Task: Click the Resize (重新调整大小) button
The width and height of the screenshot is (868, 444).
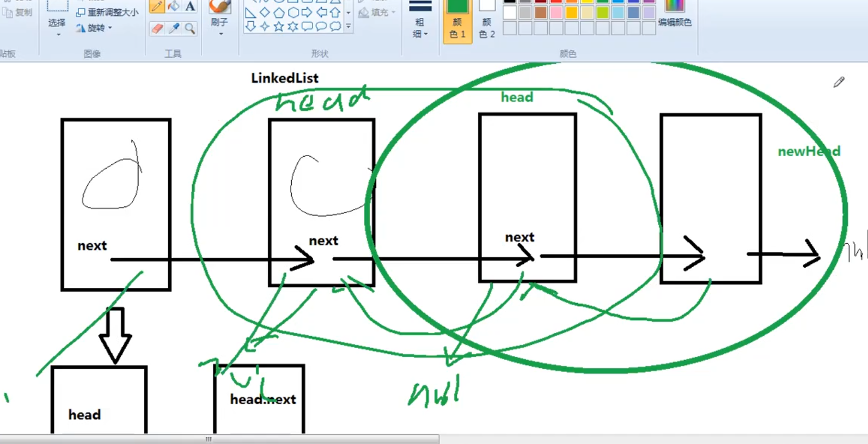Action: coord(108,12)
